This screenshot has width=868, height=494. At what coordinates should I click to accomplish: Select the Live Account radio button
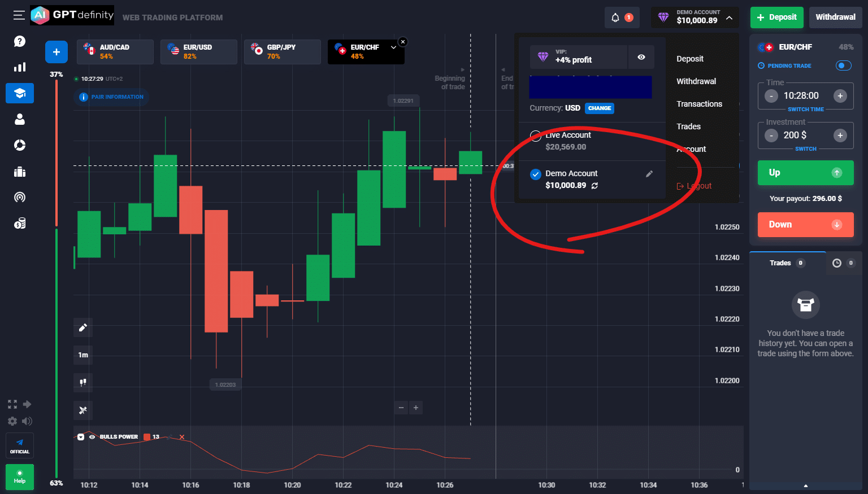[536, 136]
